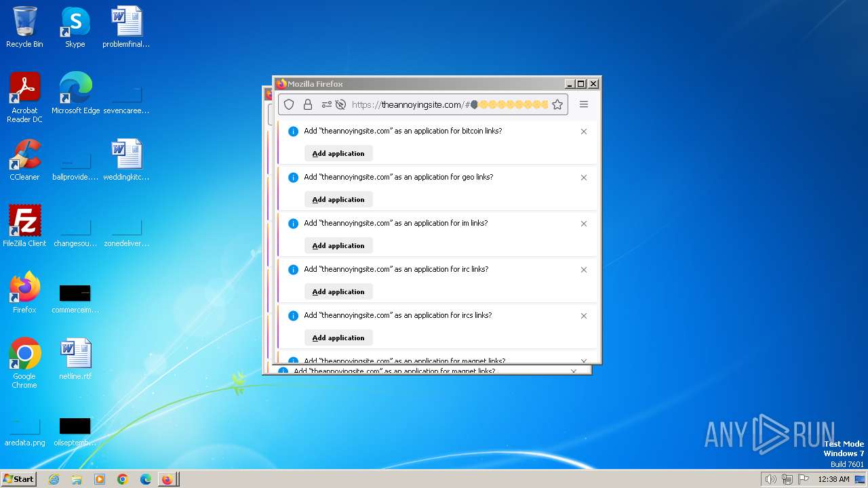Click the Firefox tracking protection shield icon
The width and height of the screenshot is (868, 488).
[289, 104]
